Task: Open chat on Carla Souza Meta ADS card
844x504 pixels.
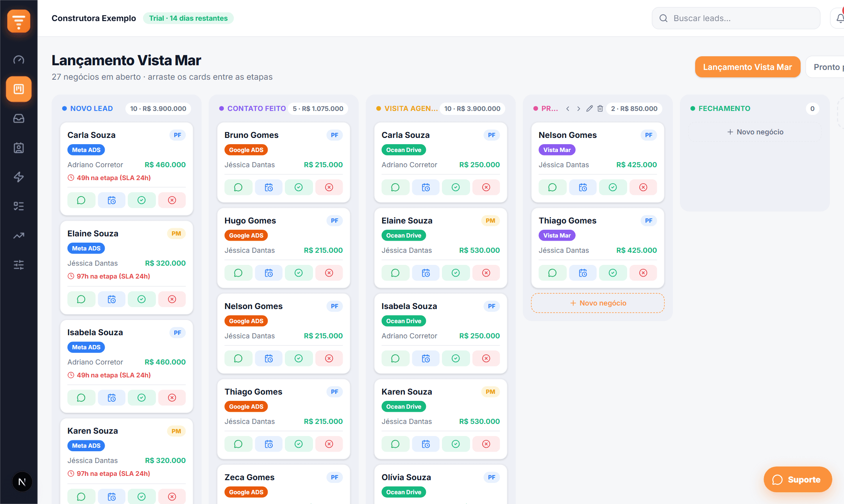Action: coord(81,200)
